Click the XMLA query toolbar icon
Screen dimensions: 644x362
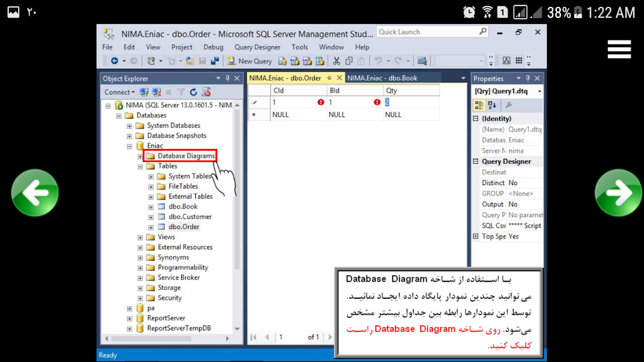(x=320, y=61)
